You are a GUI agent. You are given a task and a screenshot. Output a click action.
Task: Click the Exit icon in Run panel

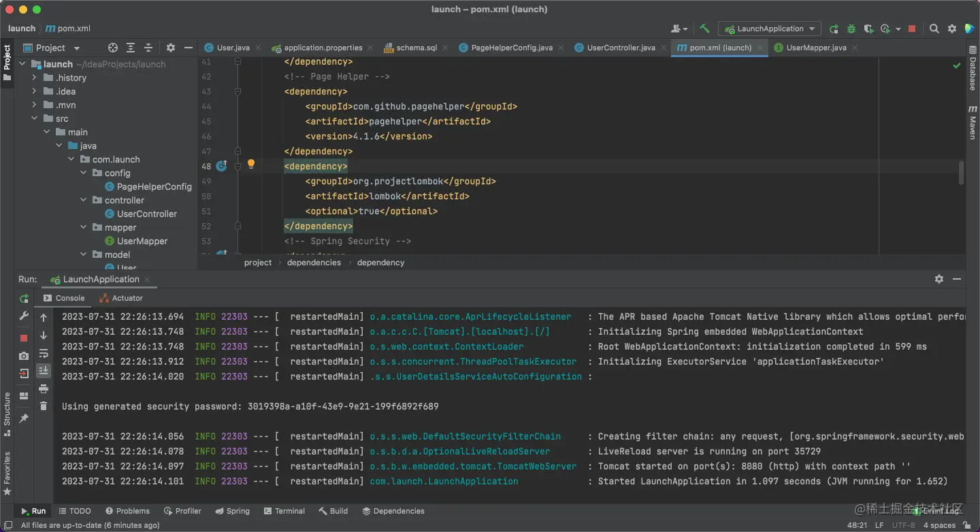coord(24,373)
